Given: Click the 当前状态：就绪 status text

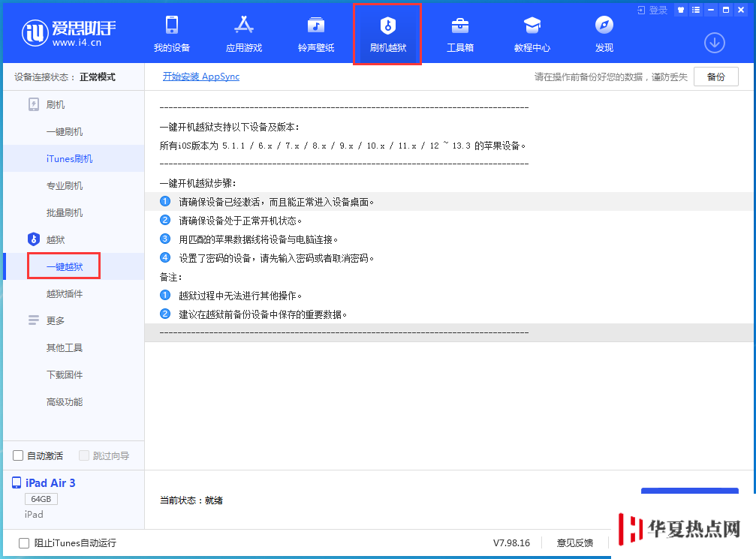Looking at the screenshot, I should (x=191, y=500).
